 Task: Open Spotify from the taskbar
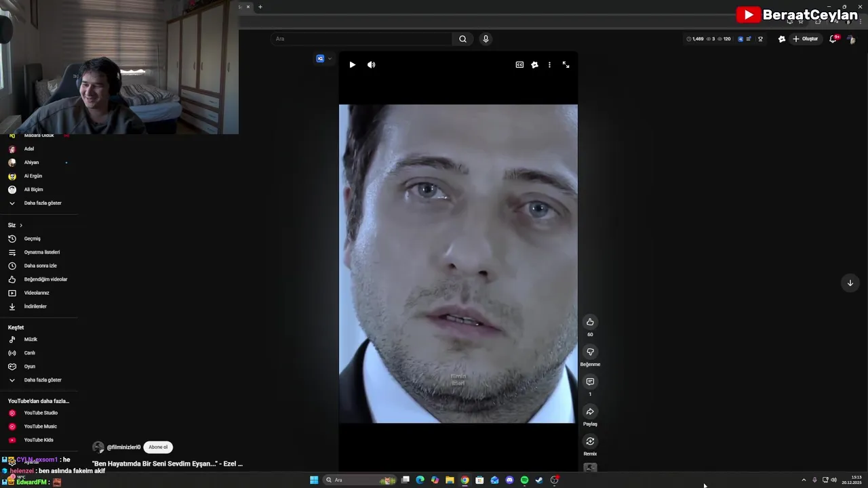524,480
